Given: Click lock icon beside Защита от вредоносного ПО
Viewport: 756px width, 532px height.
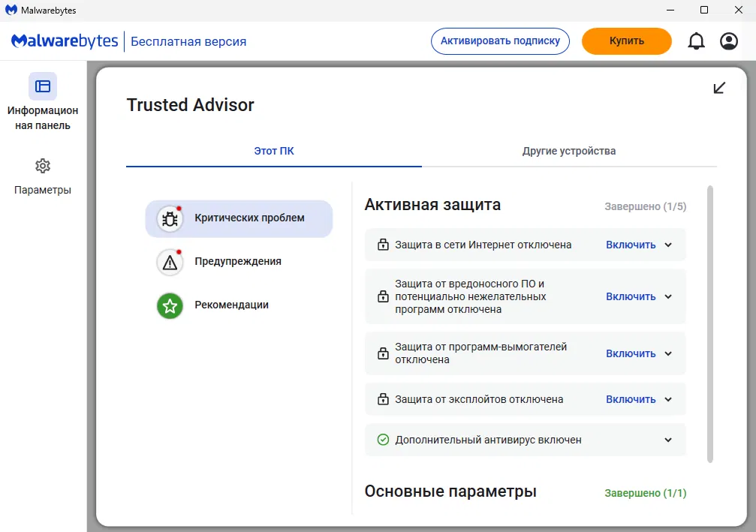Looking at the screenshot, I should (383, 296).
